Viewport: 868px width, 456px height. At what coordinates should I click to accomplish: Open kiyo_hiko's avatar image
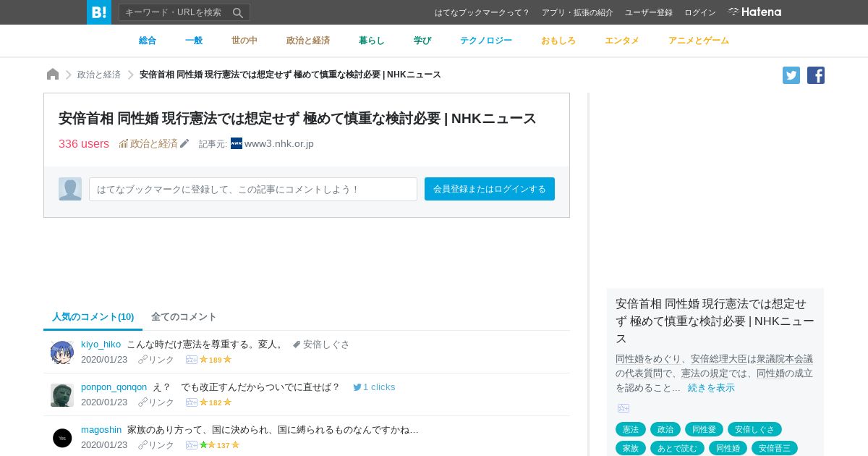(62, 352)
